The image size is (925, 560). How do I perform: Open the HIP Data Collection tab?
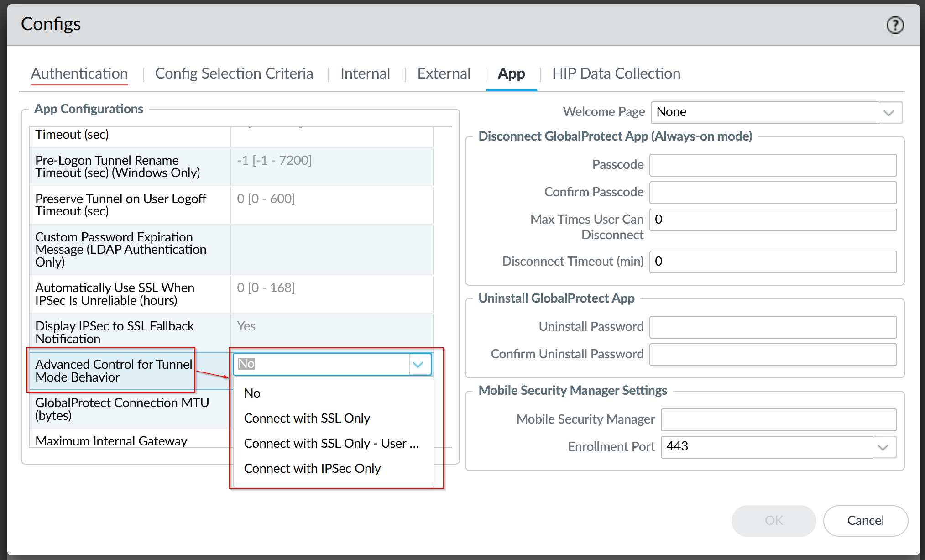click(616, 73)
